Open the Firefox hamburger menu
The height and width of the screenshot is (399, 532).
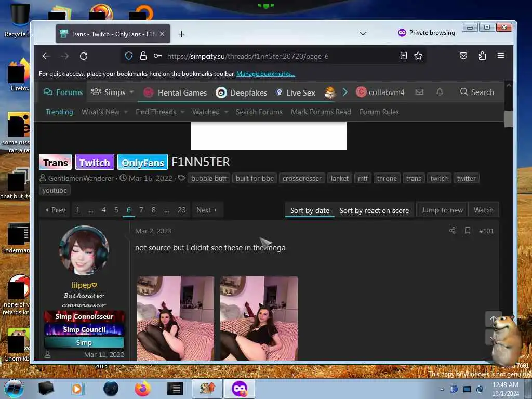point(500,56)
